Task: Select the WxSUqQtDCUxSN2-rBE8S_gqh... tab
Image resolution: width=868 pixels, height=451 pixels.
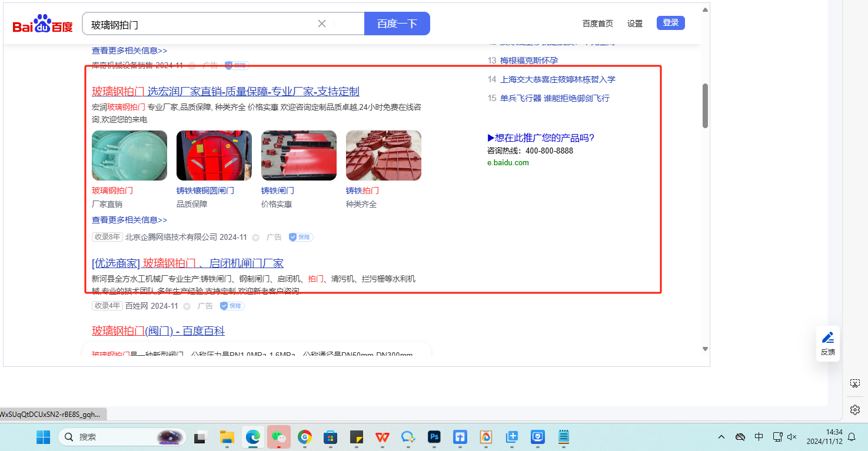Action: pos(53,415)
